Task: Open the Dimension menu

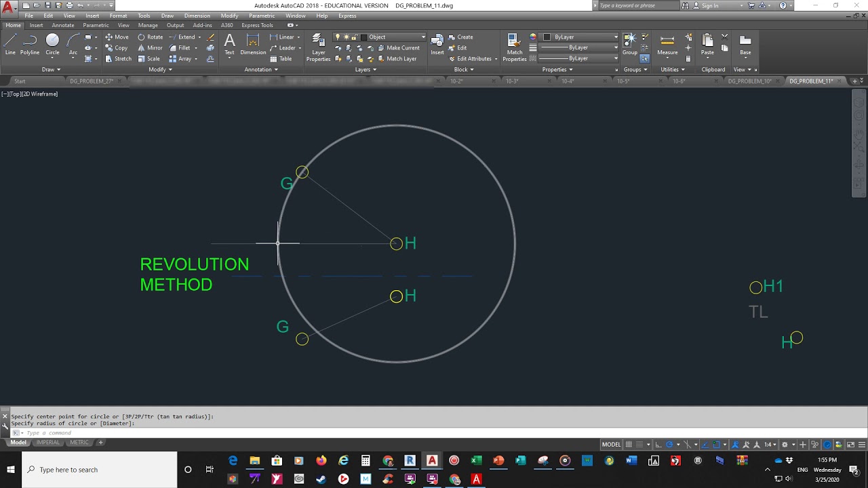Action: (x=197, y=16)
